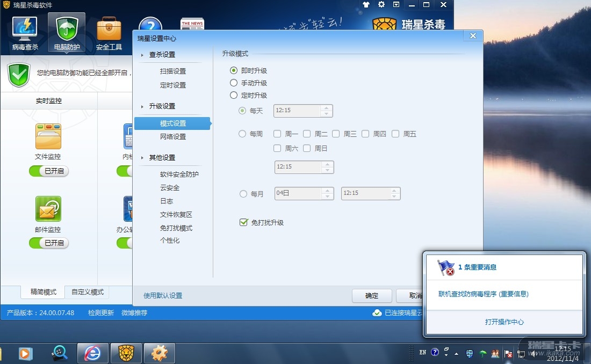Open 文件恢复区 in settings sidebar
591x364 pixels.
click(x=176, y=214)
